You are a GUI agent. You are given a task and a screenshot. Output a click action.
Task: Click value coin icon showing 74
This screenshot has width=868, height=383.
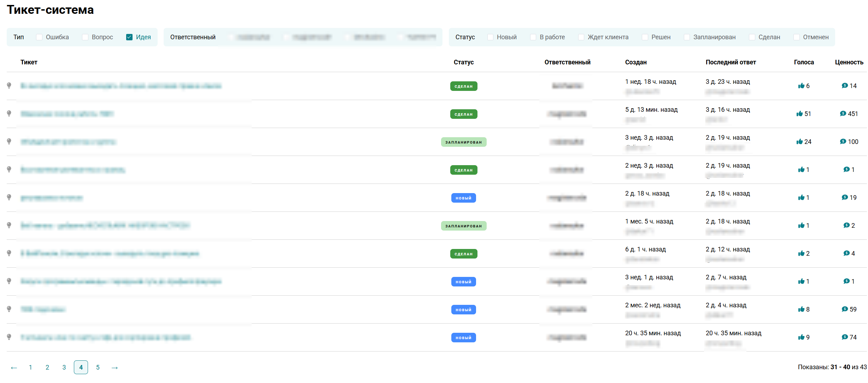pyautogui.click(x=845, y=337)
